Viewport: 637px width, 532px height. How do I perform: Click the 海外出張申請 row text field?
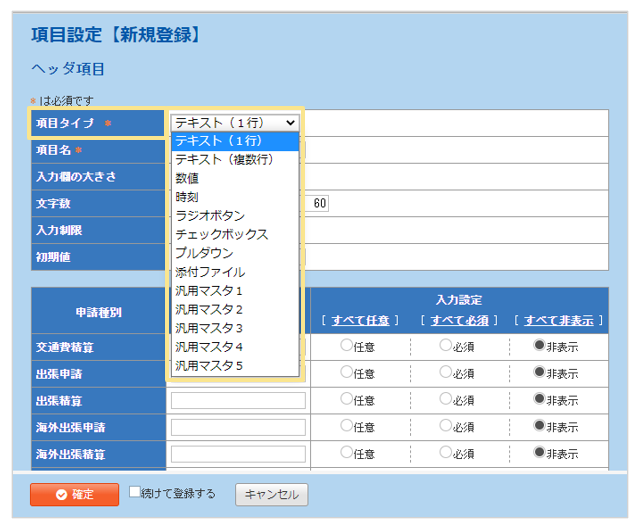point(238,427)
